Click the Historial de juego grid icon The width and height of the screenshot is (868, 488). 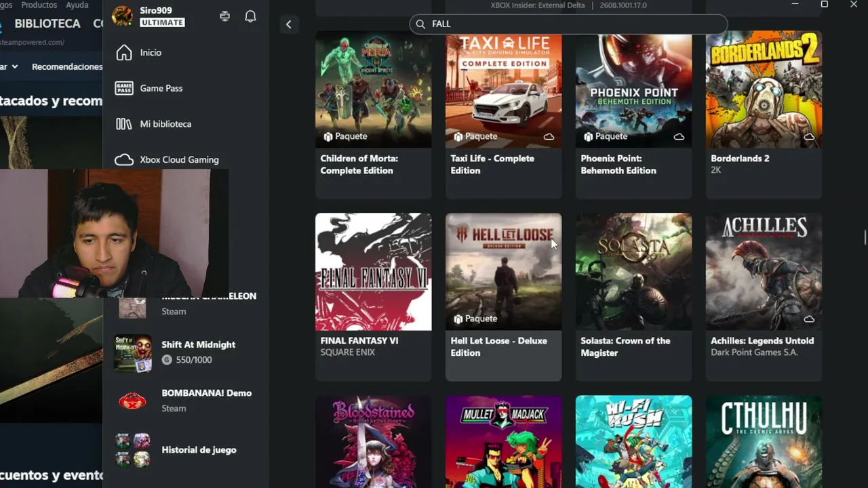click(x=133, y=450)
